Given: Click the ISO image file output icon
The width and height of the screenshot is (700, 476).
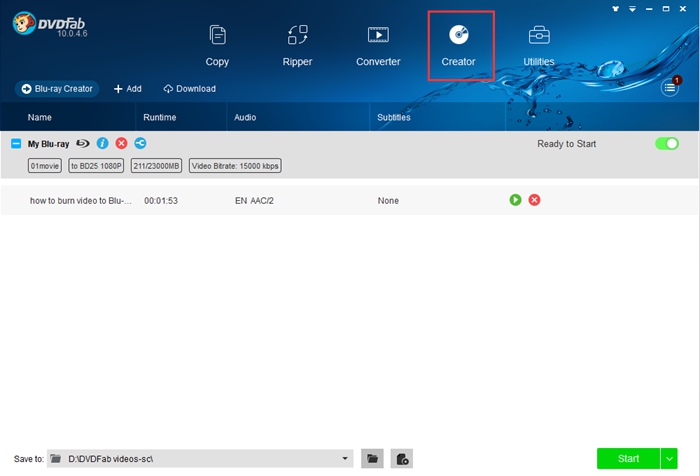Looking at the screenshot, I should (401, 458).
